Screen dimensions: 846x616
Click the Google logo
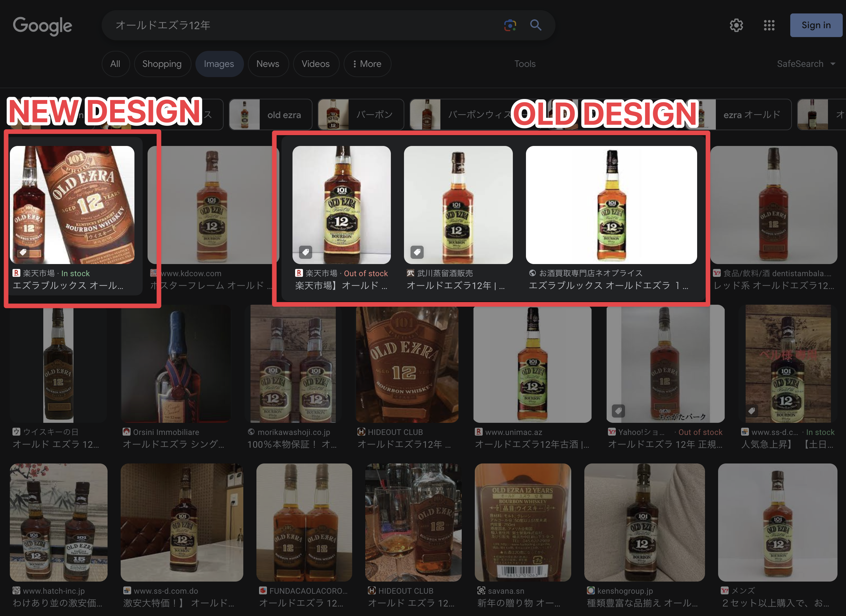pyautogui.click(x=42, y=26)
